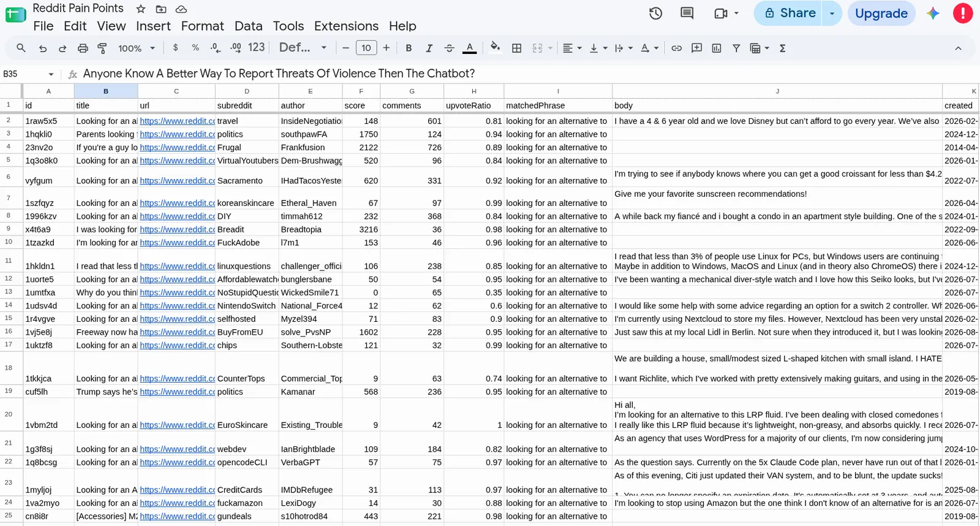Insert a chart

(x=717, y=48)
